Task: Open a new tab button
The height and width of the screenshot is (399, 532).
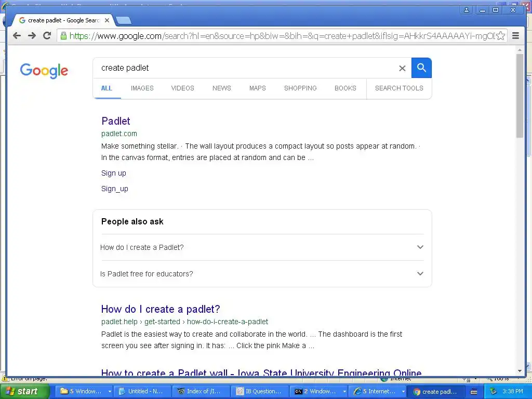Action: coord(124,21)
